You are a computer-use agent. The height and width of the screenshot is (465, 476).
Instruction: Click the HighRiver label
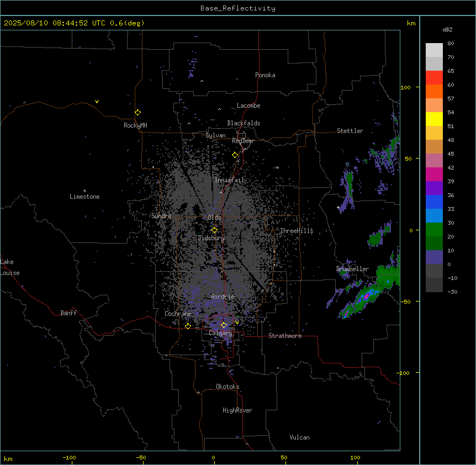[237, 410]
